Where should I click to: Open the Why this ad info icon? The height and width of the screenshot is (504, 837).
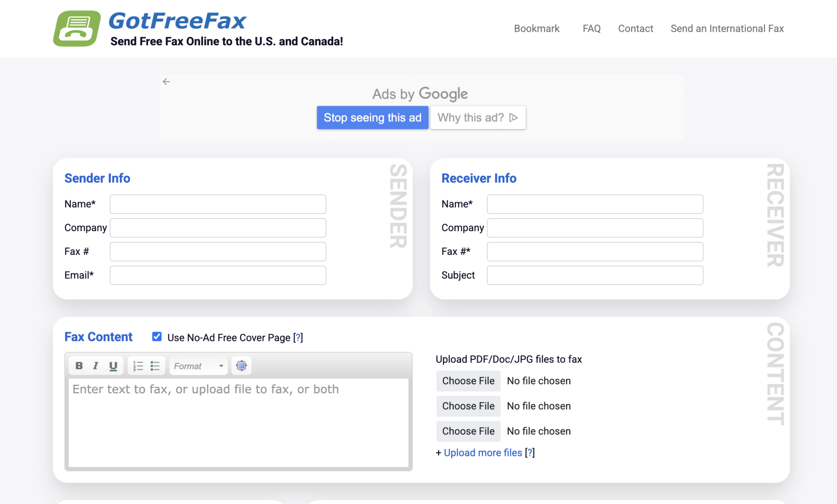pos(513,118)
